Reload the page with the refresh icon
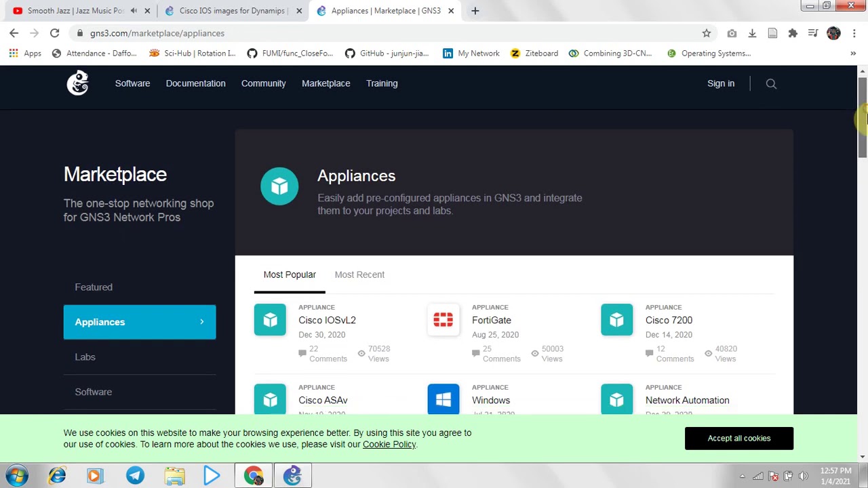The height and width of the screenshot is (488, 868). pos(54,33)
